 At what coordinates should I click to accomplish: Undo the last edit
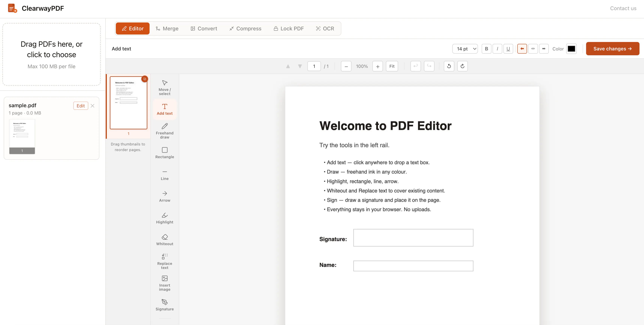[x=416, y=66]
